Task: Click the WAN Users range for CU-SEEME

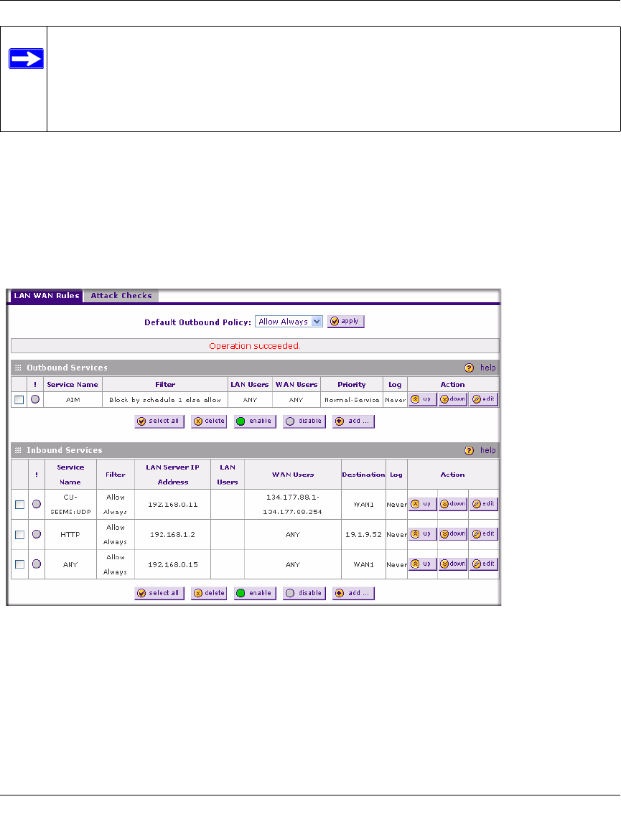Action: click(x=292, y=505)
